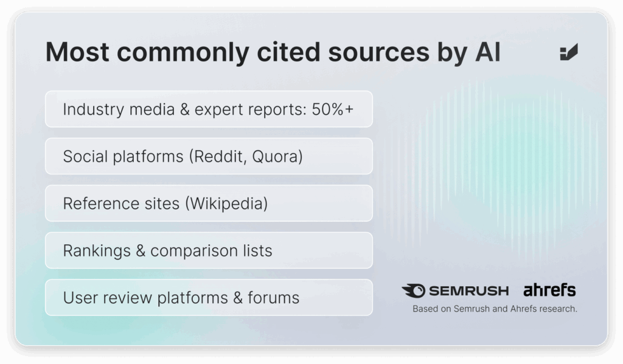Click the Semrush flame icon
Screen dimensions: 623x364
coord(413,290)
